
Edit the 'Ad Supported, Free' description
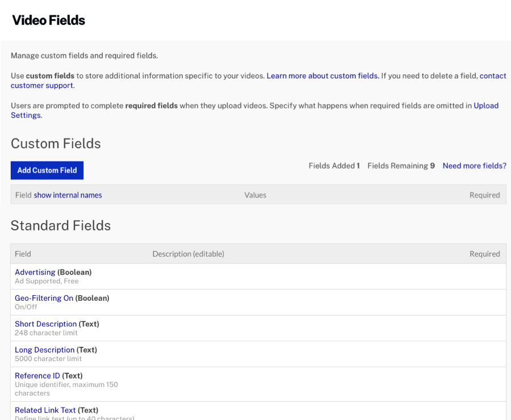click(x=47, y=280)
